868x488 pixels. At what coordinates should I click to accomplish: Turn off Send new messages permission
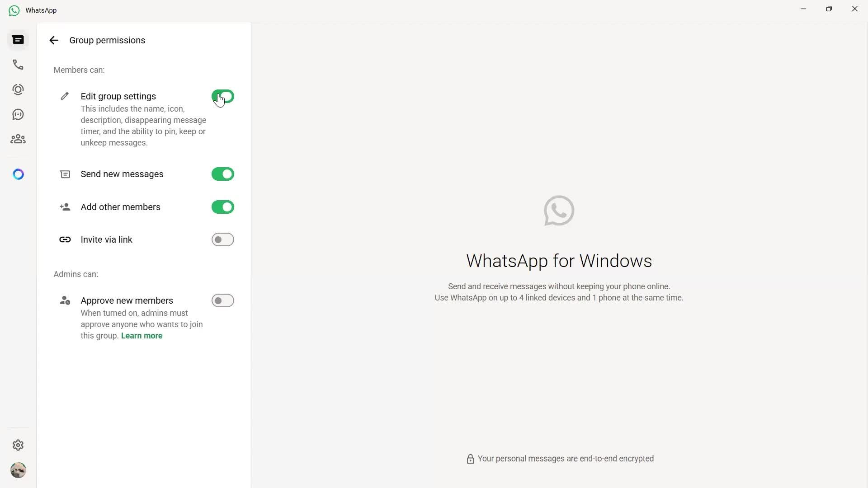click(x=222, y=174)
